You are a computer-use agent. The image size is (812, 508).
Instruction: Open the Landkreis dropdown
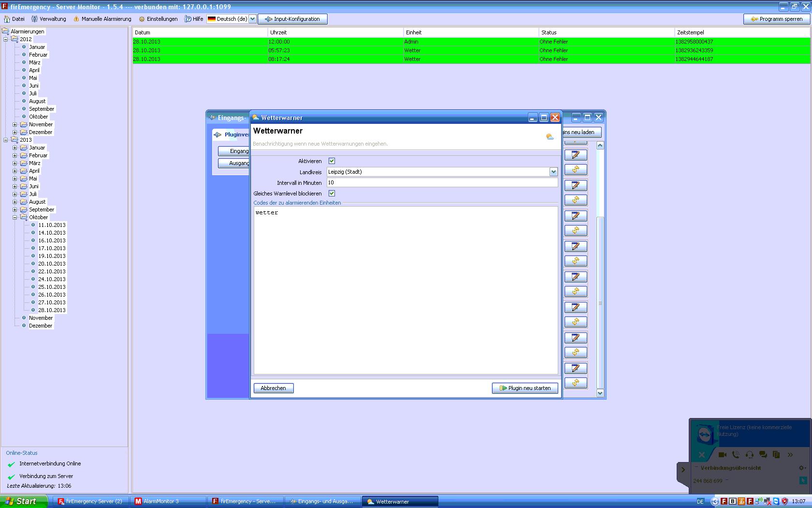[553, 172]
